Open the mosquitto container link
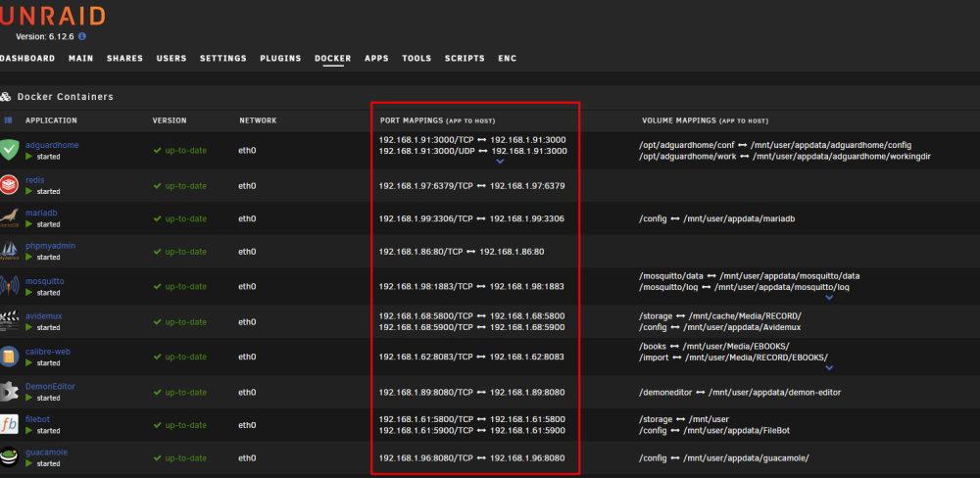Screen dimensions: 980x478 point(45,281)
